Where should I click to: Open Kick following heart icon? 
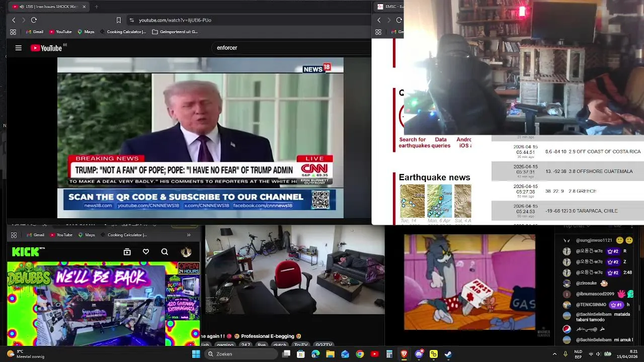tap(146, 252)
